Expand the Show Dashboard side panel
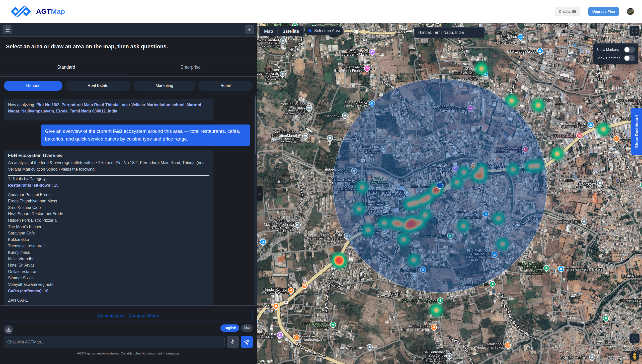Viewport: 642px width, 364px height. point(636,132)
